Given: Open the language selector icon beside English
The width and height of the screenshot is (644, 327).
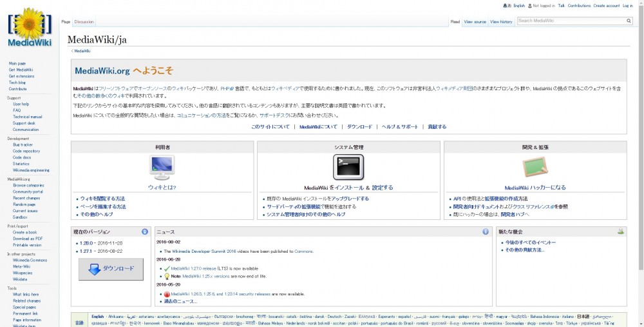Looking at the screenshot, I should click(507, 6).
